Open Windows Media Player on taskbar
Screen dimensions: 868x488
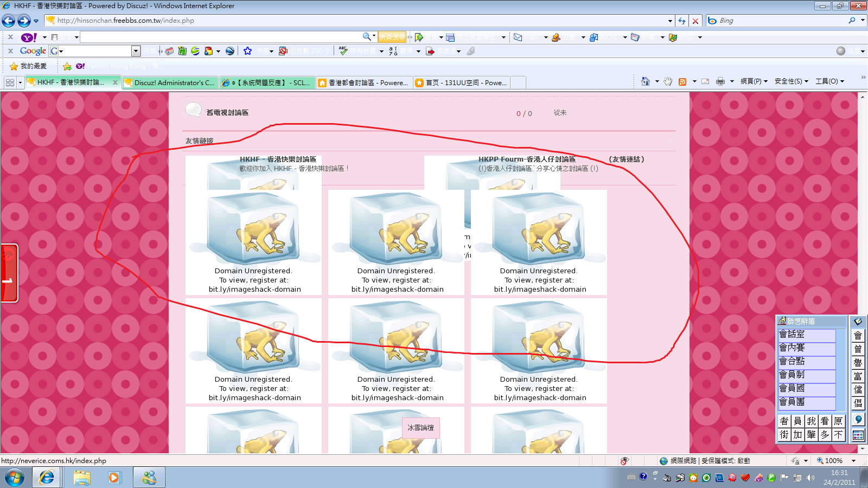click(x=114, y=478)
